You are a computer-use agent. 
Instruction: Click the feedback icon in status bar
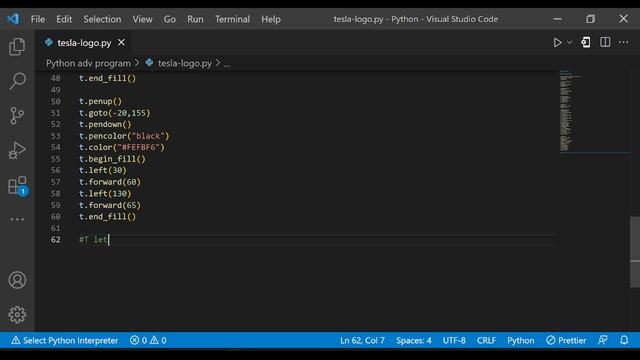click(x=602, y=340)
